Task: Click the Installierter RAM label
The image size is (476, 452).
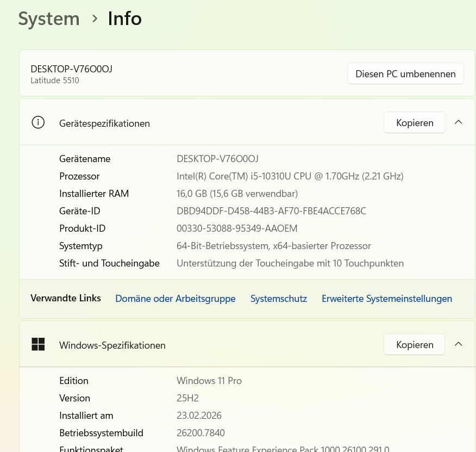Action: (94, 194)
